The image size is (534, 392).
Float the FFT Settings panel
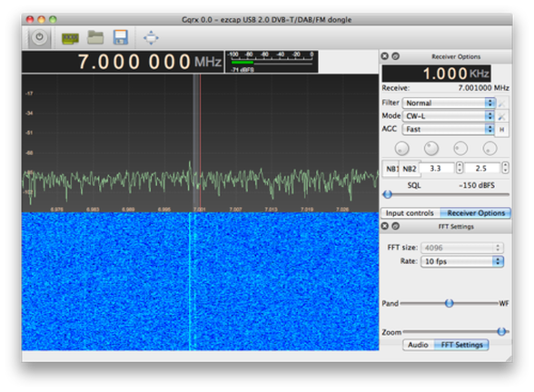click(395, 226)
